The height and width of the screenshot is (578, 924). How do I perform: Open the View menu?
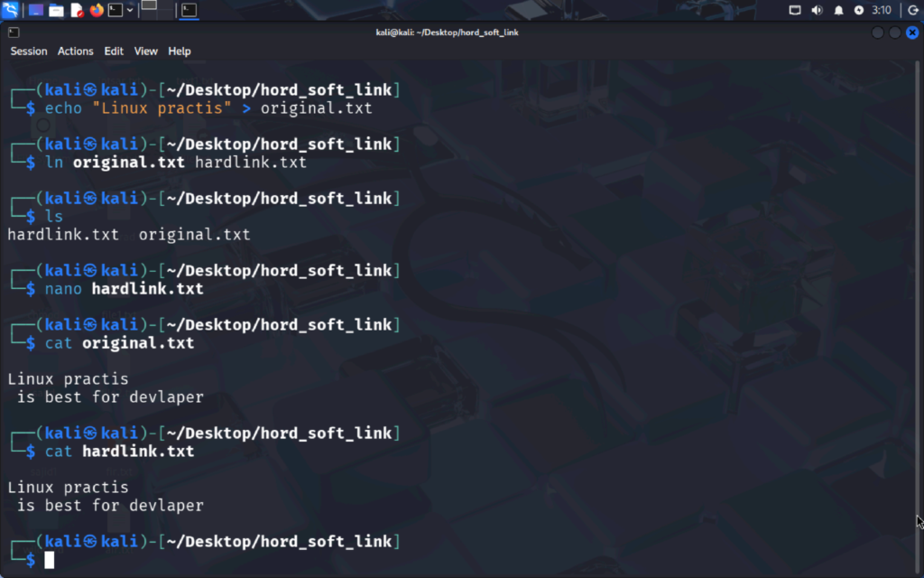tap(146, 51)
